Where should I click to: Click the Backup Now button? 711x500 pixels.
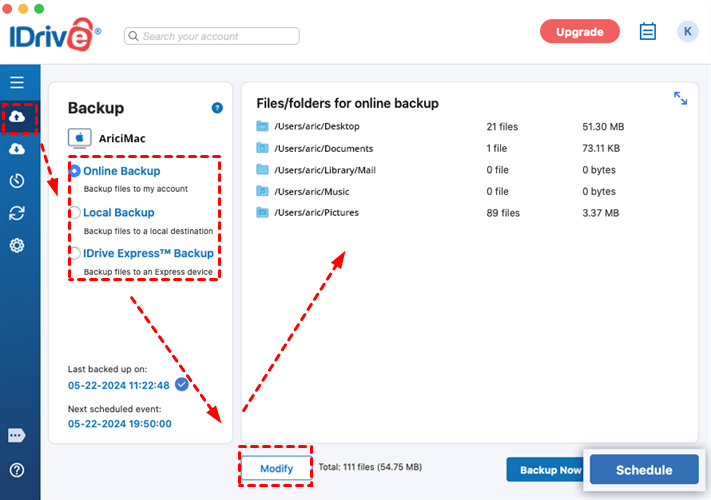(545, 470)
